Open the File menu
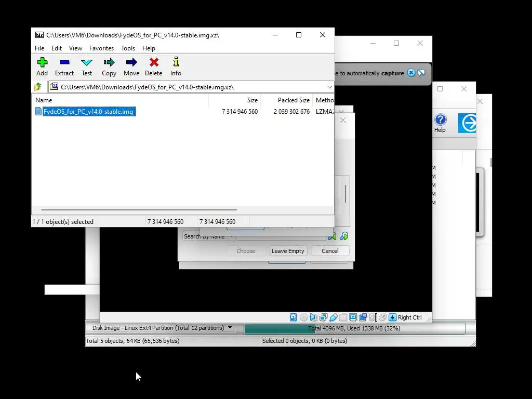532x399 pixels. tap(39, 48)
